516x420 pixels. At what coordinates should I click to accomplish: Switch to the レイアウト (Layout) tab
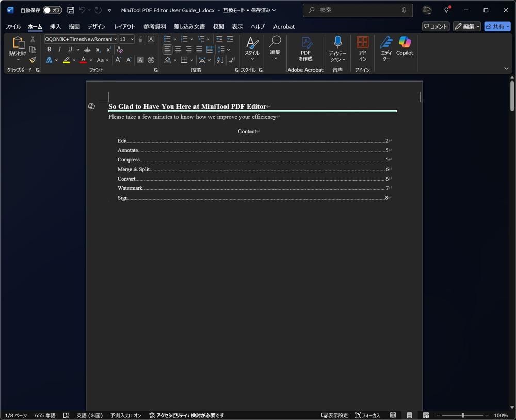point(124,27)
